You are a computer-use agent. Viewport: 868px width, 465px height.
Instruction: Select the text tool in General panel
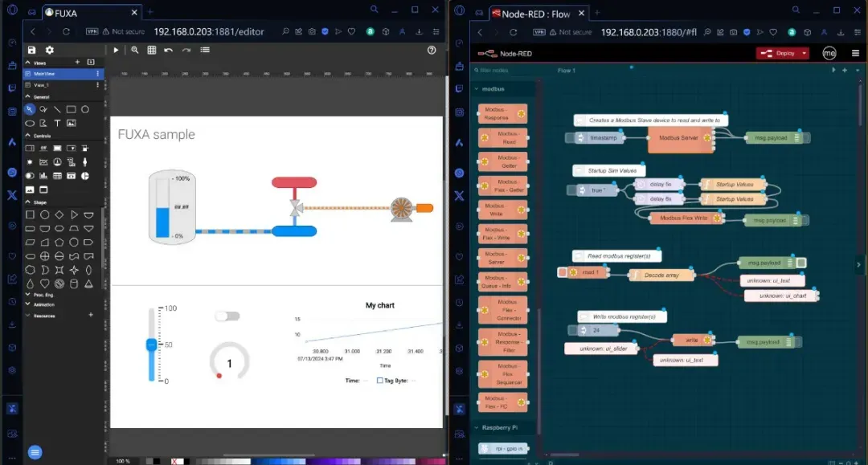[x=57, y=123]
